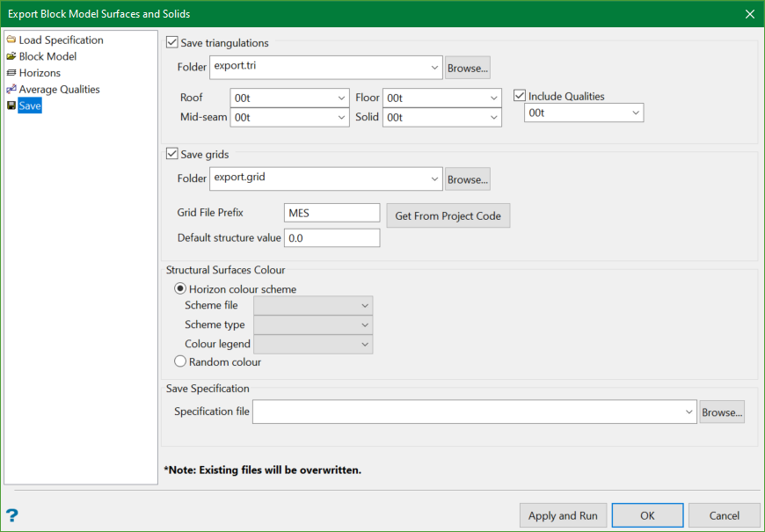Screen dimensions: 765x532
Task: Open the Horizons page in sidebar
Action: [x=40, y=73]
